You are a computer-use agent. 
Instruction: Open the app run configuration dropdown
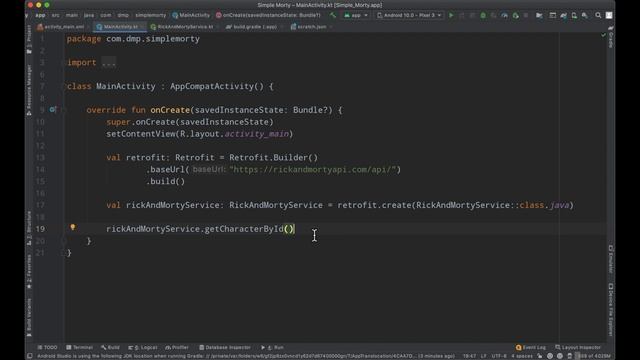[x=356, y=15]
